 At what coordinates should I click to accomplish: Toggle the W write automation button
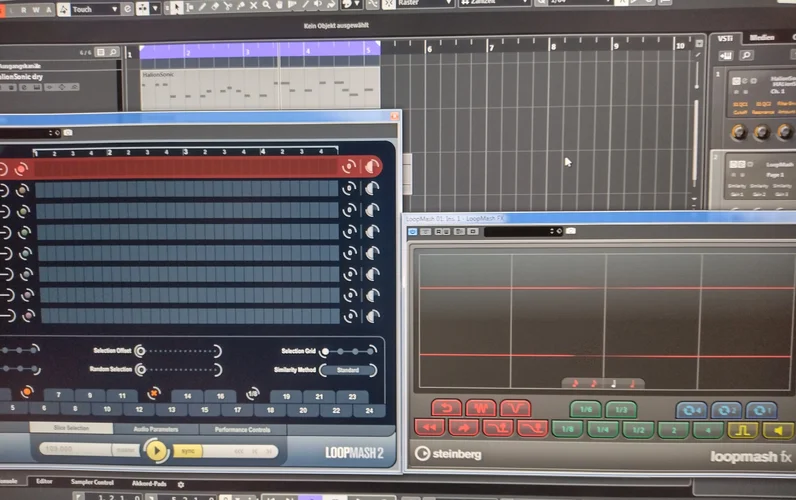(x=36, y=10)
